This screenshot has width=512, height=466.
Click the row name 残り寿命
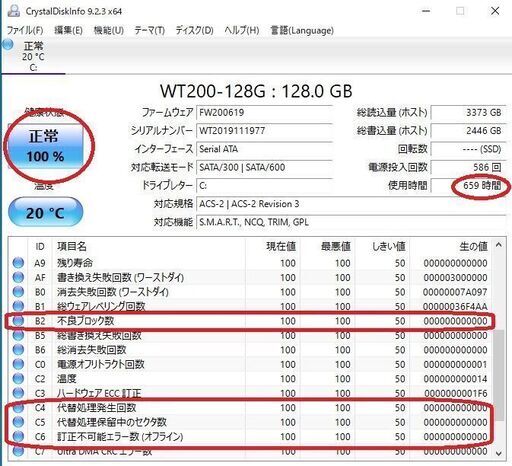click(75, 263)
